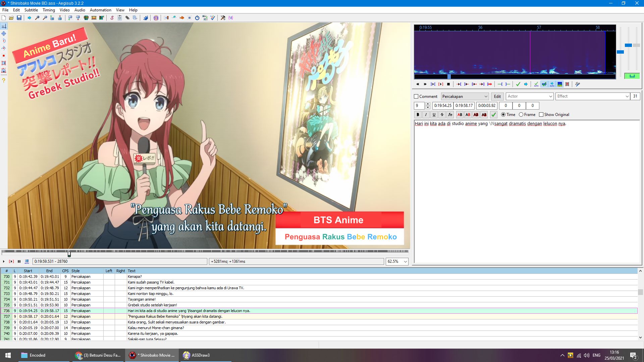The image size is (644, 362).
Task: Select the Drag subtitles visual tool
Action: point(4,34)
